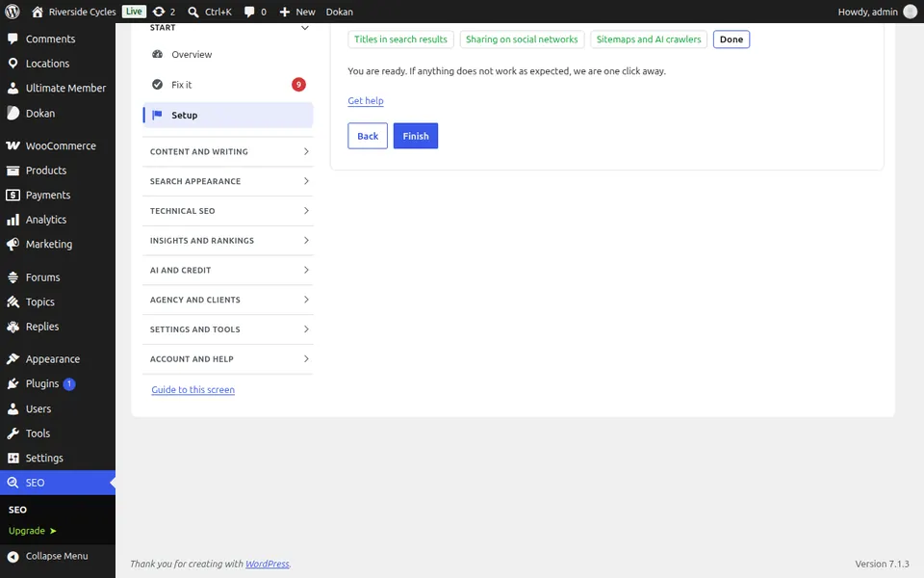Image resolution: width=924 pixels, height=578 pixels.
Task: Open the comments bubble in admin bar
Action: pyautogui.click(x=255, y=12)
